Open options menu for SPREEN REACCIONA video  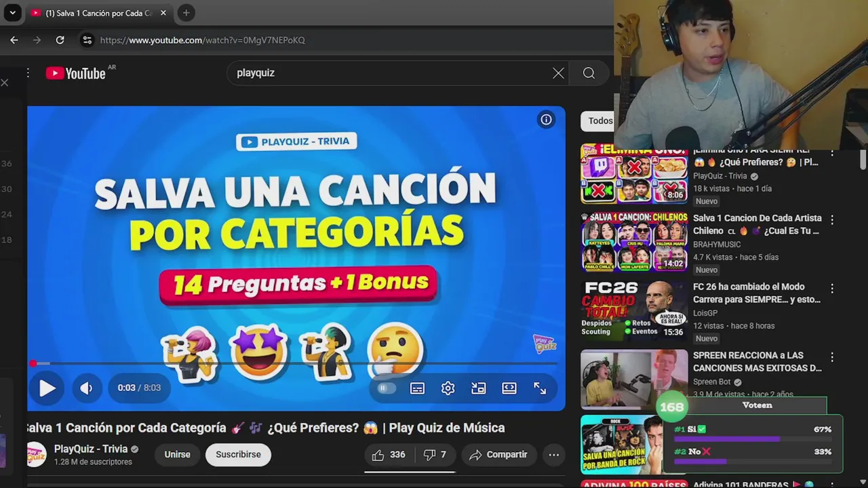(832, 357)
